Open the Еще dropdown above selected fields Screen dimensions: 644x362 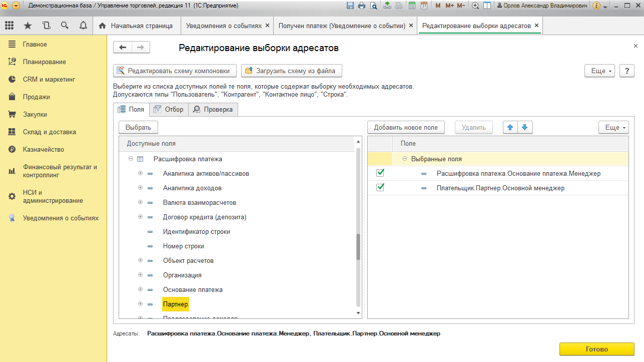tap(613, 128)
